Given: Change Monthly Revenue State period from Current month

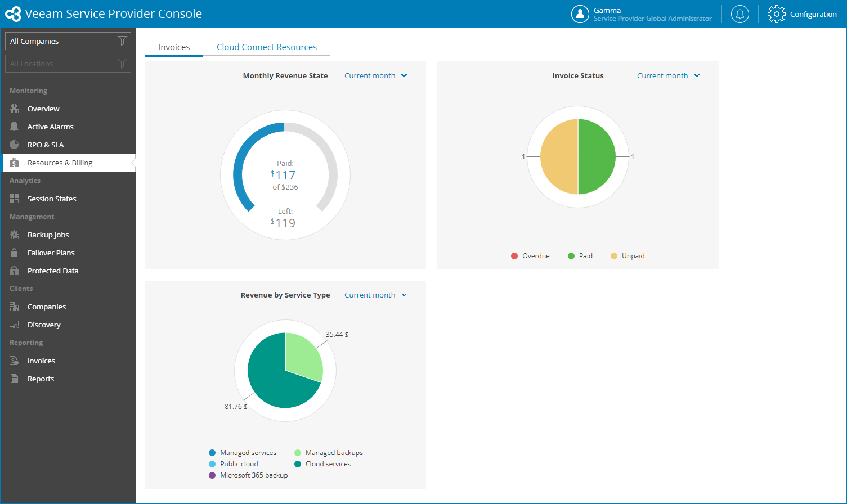Looking at the screenshot, I should [x=370, y=75].
